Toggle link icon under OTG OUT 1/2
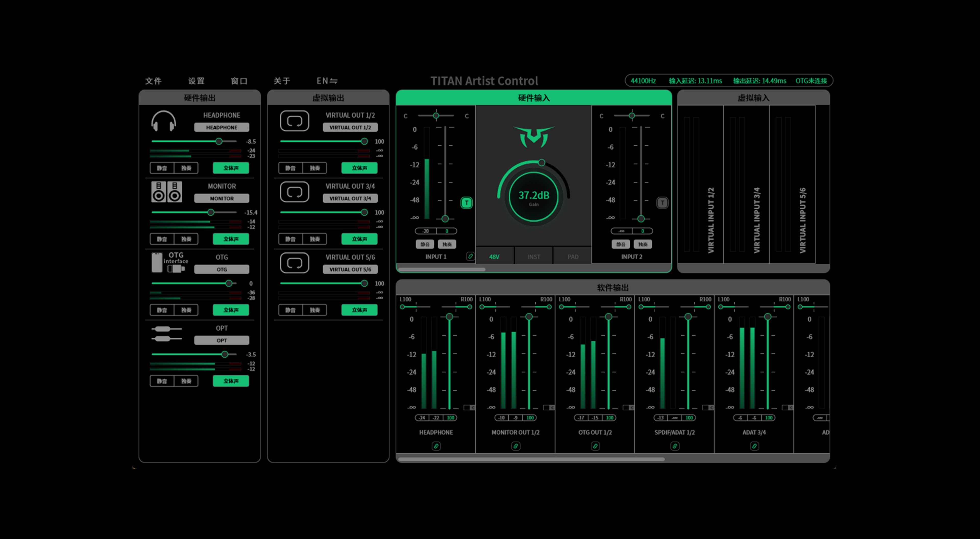980x539 pixels. point(595,446)
